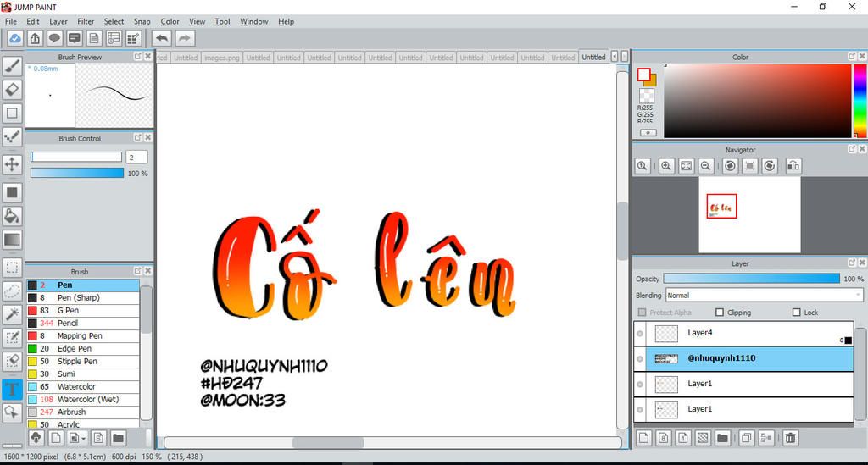Open the cloud save icon in toolbar
868x465 pixels.
click(15, 38)
